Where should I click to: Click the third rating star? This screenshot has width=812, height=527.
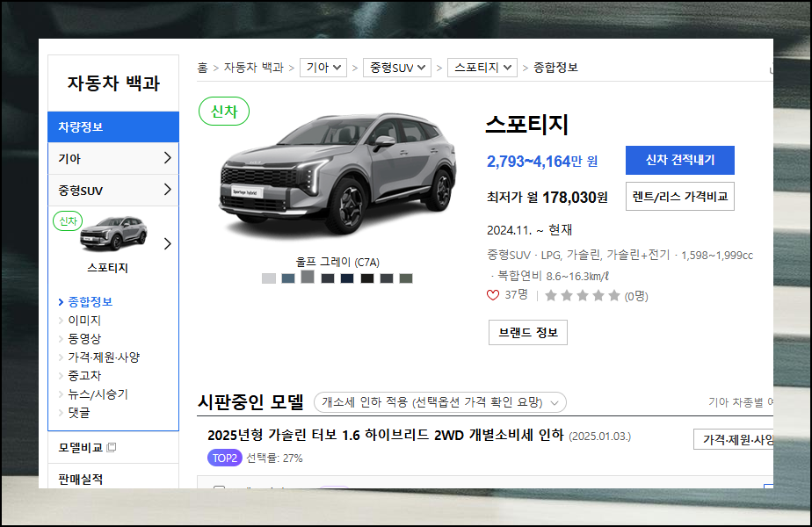click(583, 296)
